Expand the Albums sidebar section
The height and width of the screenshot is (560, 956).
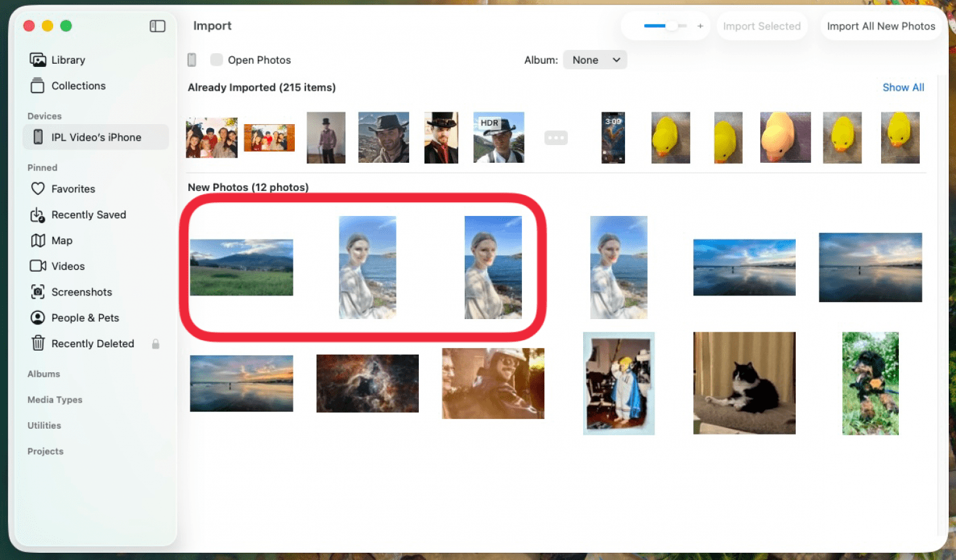[44, 374]
